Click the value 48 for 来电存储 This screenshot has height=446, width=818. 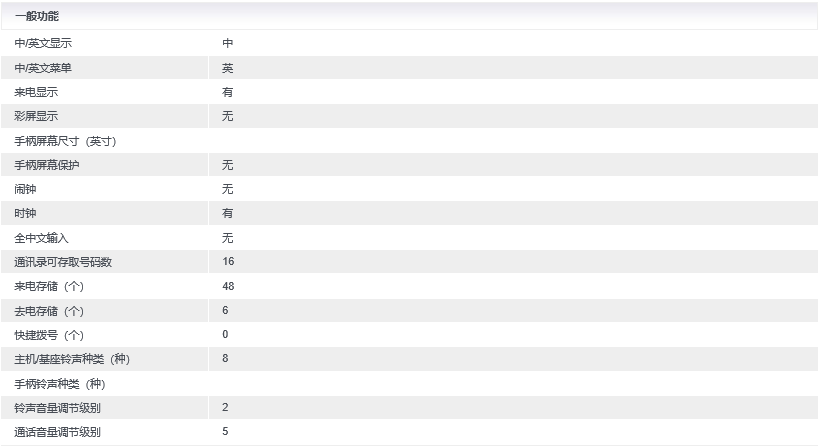228,287
